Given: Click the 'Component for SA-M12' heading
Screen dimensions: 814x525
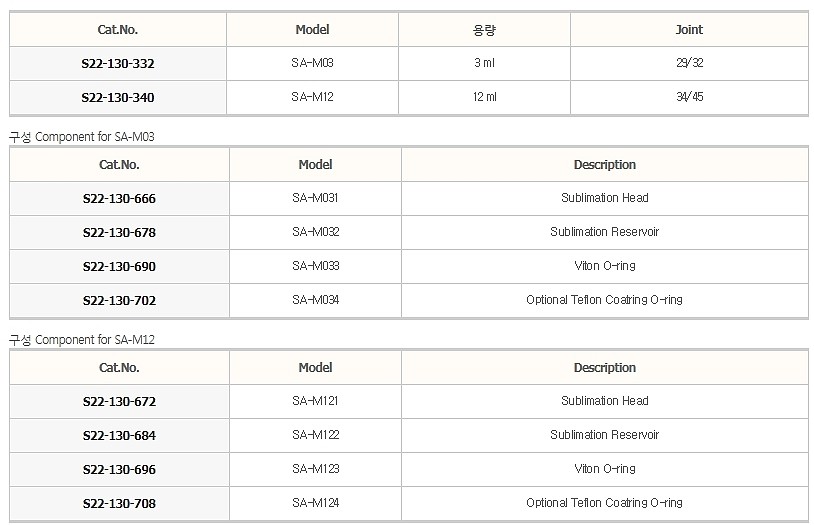Looking at the screenshot, I should (x=94, y=340).
